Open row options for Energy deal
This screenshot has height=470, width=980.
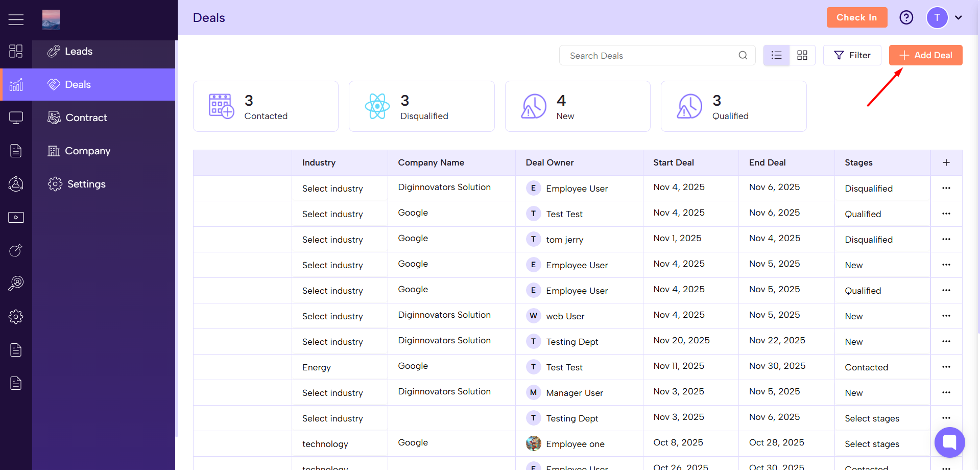coord(946,367)
